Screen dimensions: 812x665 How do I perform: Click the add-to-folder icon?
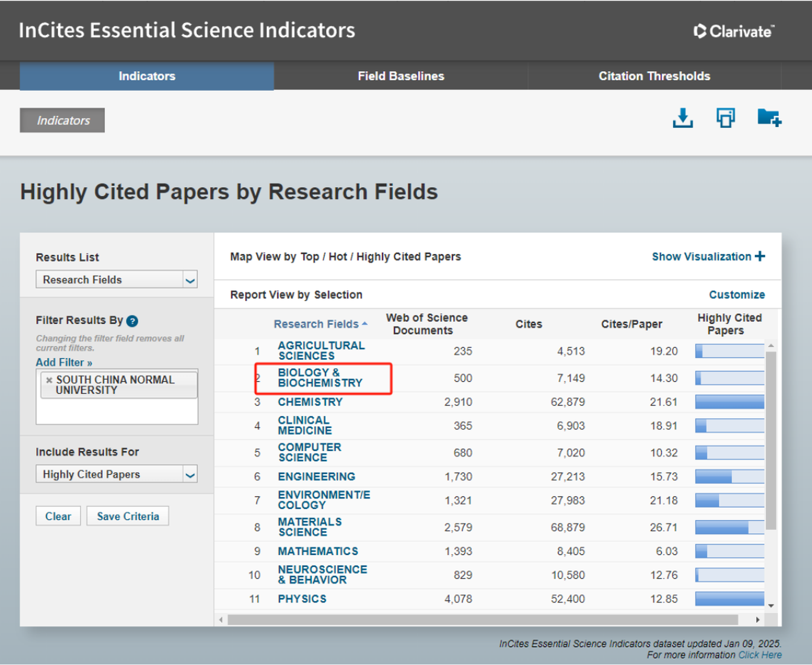[769, 118]
